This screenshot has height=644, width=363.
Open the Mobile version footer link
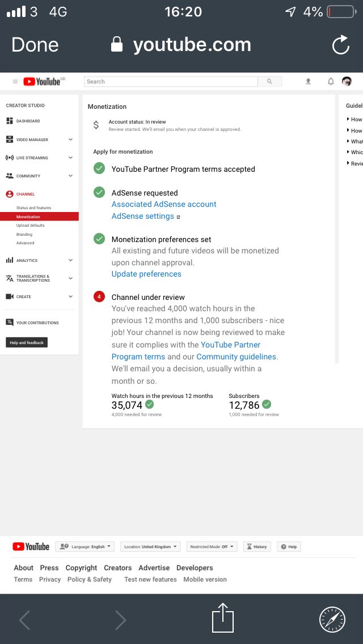[x=205, y=579]
